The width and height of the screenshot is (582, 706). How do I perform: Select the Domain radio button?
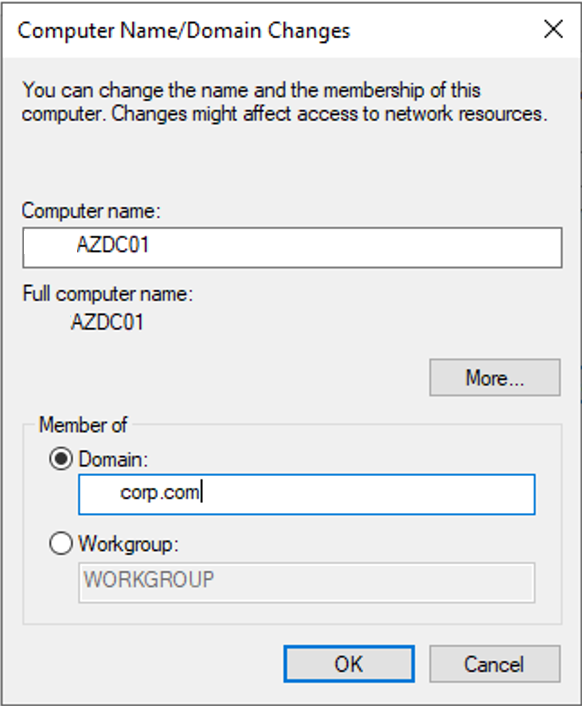tap(61, 459)
